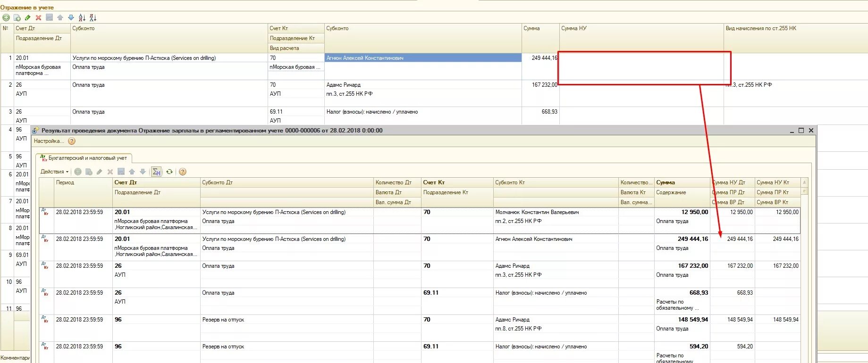Click disabled down arrow in result window toolbar

click(143, 172)
